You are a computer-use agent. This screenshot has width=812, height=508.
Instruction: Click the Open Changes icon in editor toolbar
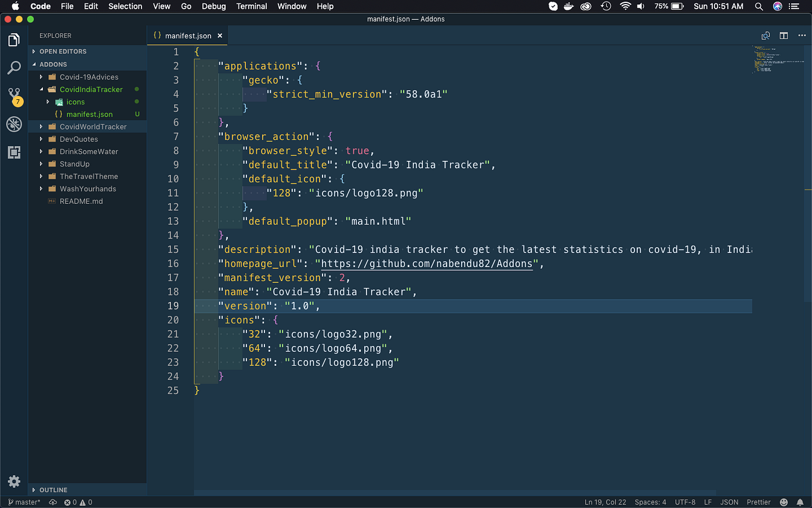pyautogui.click(x=766, y=35)
